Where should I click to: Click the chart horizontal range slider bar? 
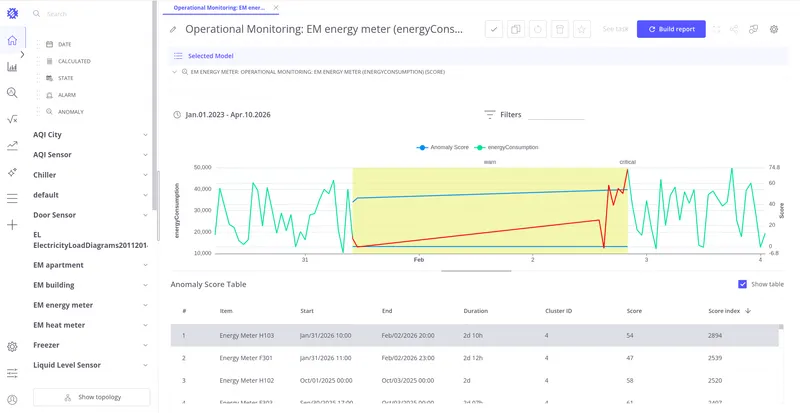(x=476, y=271)
